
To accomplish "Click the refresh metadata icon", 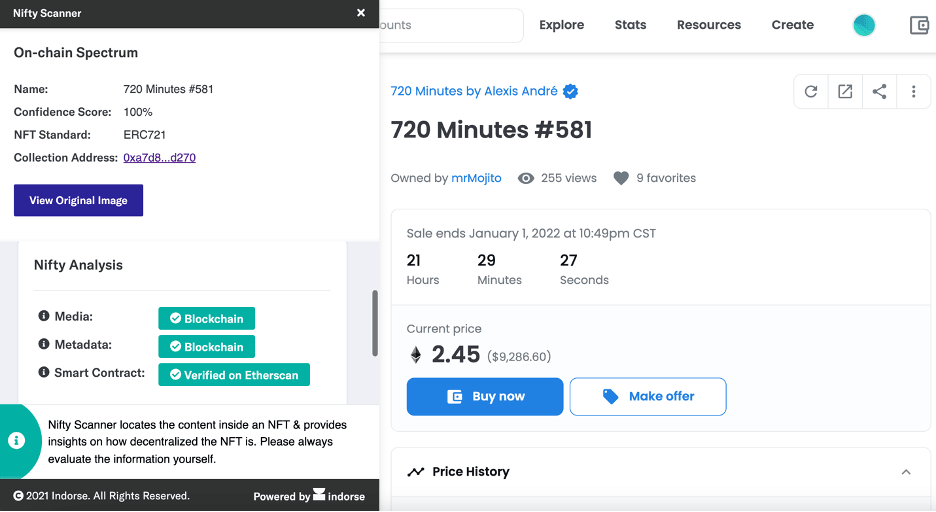I will pyautogui.click(x=811, y=91).
